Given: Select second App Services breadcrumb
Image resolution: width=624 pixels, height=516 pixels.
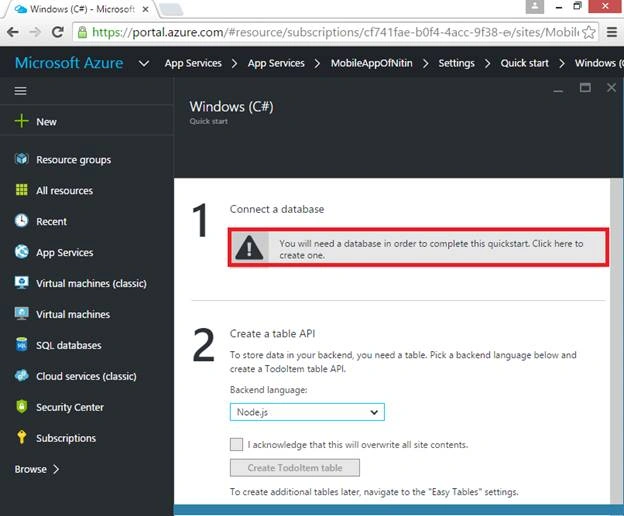Looking at the screenshot, I should (x=276, y=63).
